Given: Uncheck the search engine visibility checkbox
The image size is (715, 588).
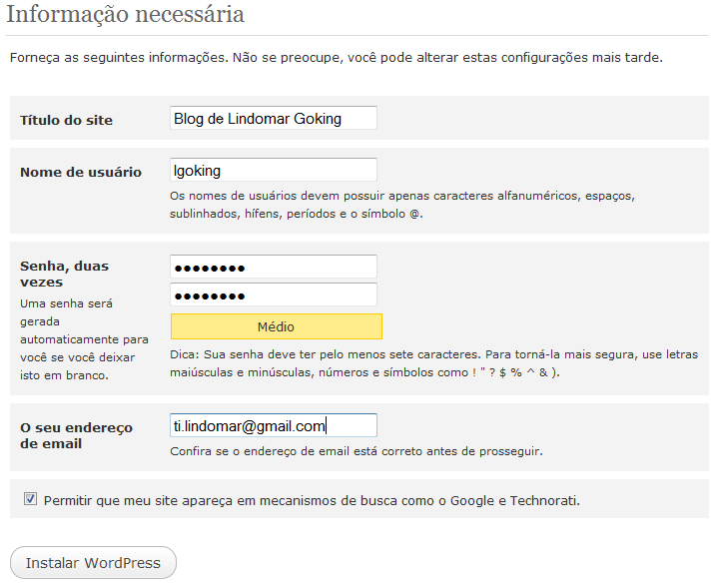Looking at the screenshot, I should pos(31,499).
